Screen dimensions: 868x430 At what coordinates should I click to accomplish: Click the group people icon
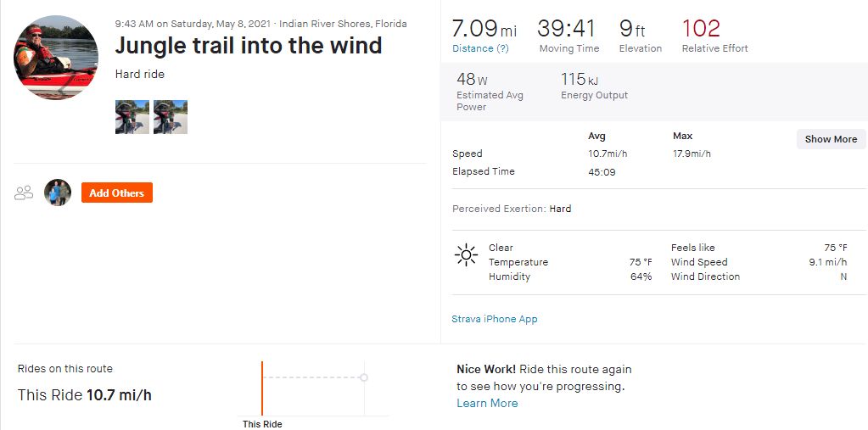coord(24,193)
